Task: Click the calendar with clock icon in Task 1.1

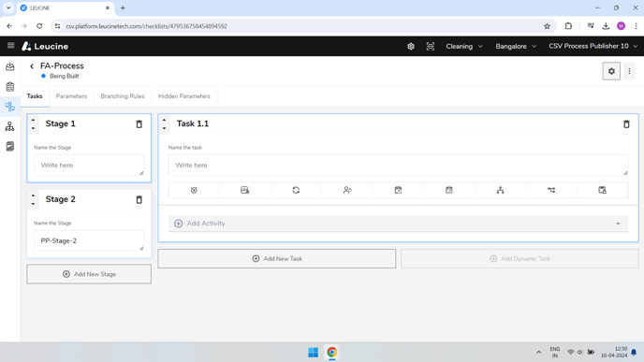Action: click(449, 190)
